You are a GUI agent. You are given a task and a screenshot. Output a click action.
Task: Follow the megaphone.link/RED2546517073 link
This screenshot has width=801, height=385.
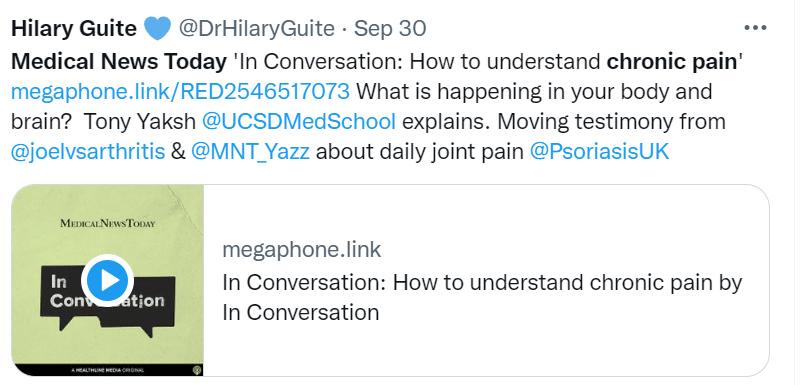pyautogui.click(x=180, y=92)
